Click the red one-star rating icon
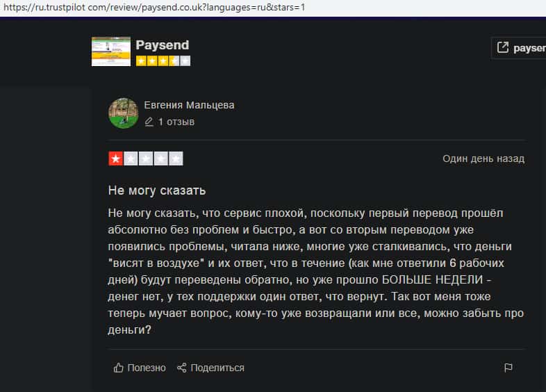This screenshot has height=392, width=546. click(x=115, y=159)
